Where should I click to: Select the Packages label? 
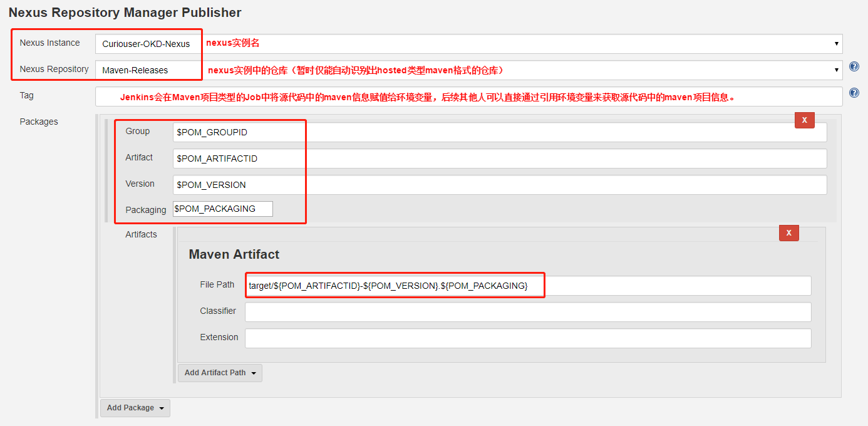pyautogui.click(x=39, y=122)
